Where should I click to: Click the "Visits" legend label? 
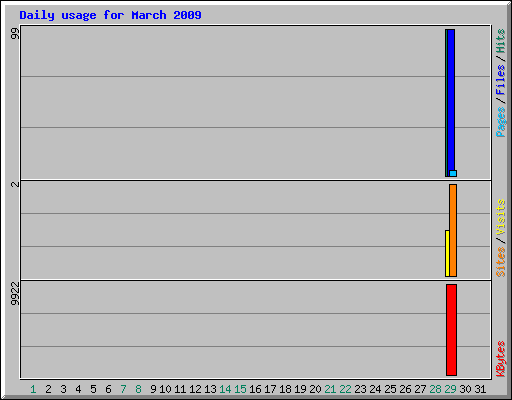[x=500, y=217]
